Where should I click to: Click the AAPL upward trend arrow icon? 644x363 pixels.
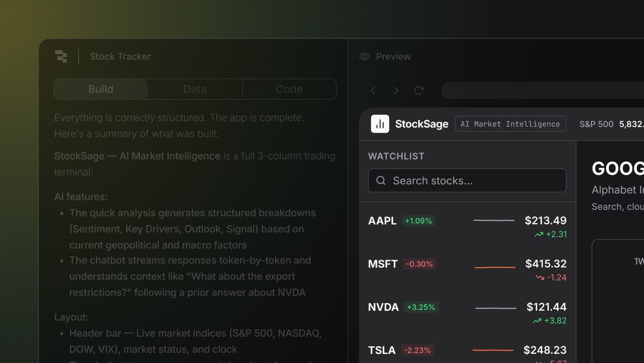(538, 234)
